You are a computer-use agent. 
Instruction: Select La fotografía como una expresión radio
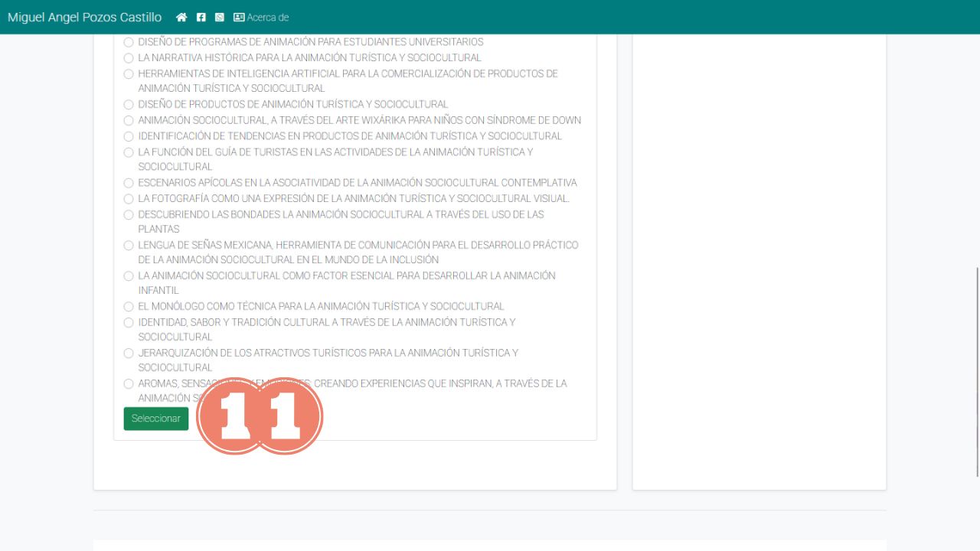tap(129, 199)
